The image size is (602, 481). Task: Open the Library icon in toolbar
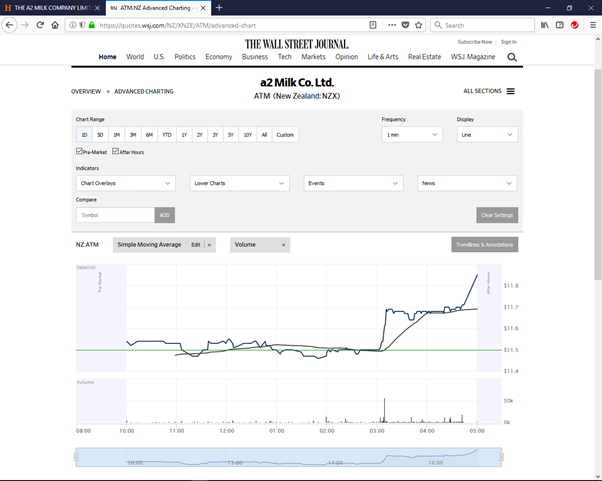pos(544,25)
